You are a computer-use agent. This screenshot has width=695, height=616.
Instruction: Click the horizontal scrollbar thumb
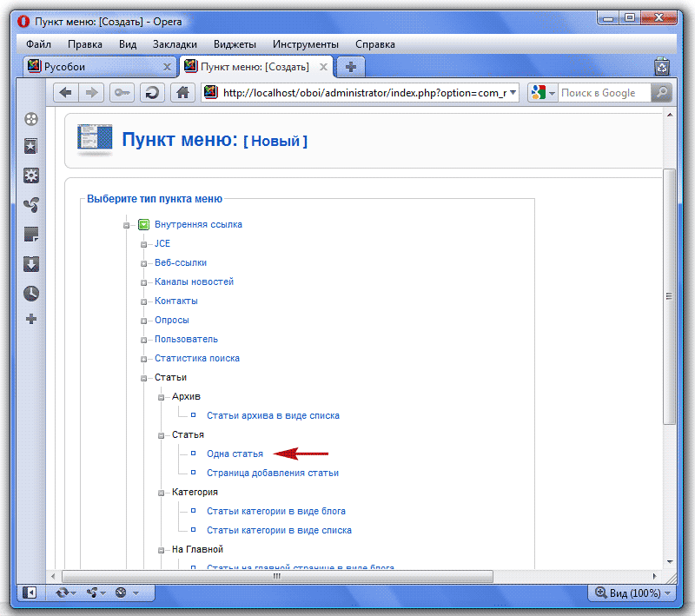[x=277, y=575]
